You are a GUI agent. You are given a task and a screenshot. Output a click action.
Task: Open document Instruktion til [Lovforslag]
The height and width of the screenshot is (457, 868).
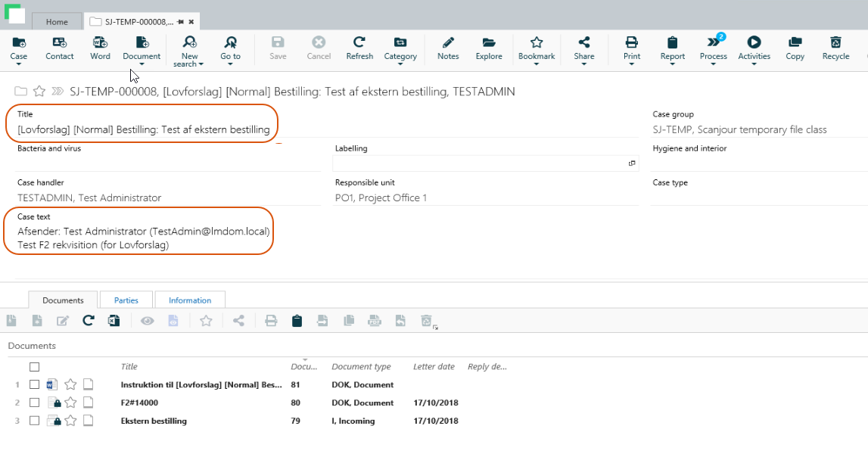click(x=201, y=384)
